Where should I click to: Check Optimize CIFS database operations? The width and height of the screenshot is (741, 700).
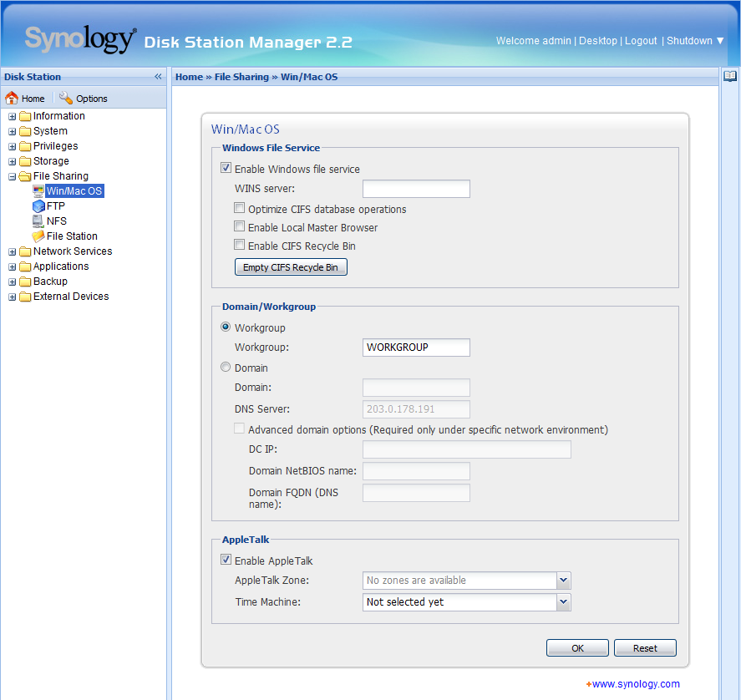coord(240,208)
